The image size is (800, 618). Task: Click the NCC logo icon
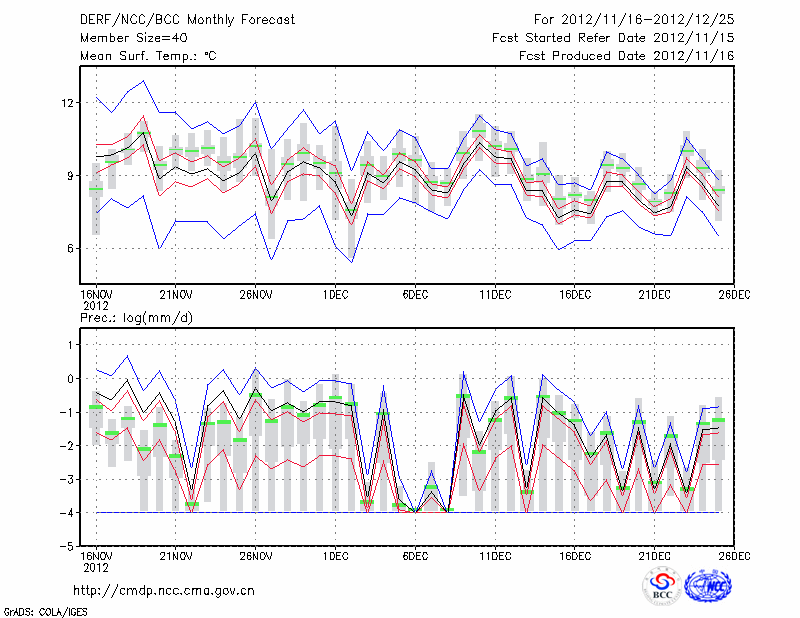point(710,585)
